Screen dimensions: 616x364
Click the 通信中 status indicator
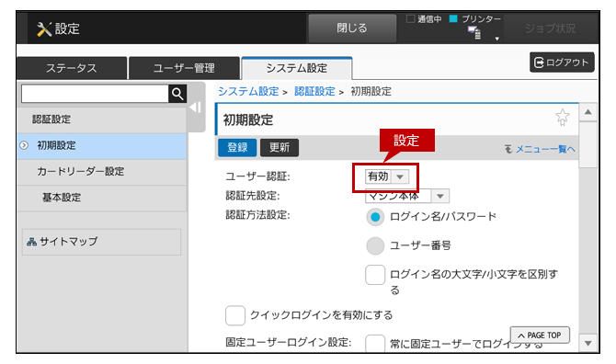pyautogui.click(x=424, y=19)
